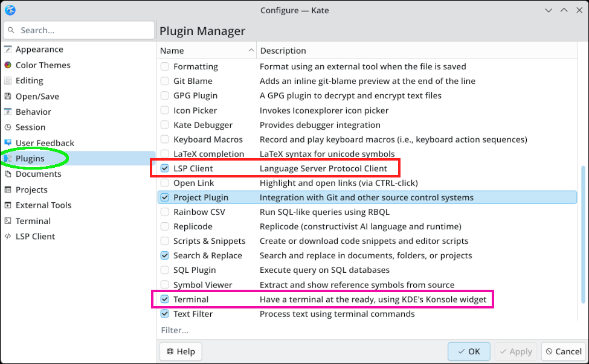Click the Cancel button
The width and height of the screenshot is (589, 364).
pos(564,351)
